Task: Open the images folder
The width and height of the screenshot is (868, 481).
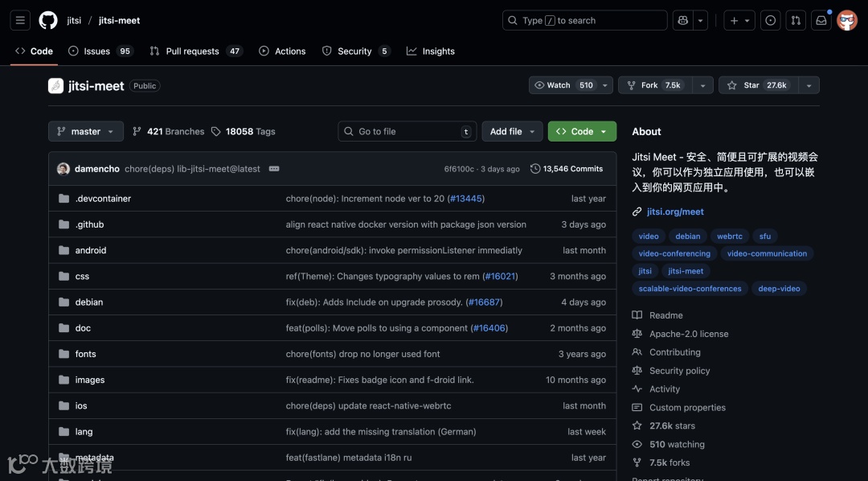Action: pos(90,380)
